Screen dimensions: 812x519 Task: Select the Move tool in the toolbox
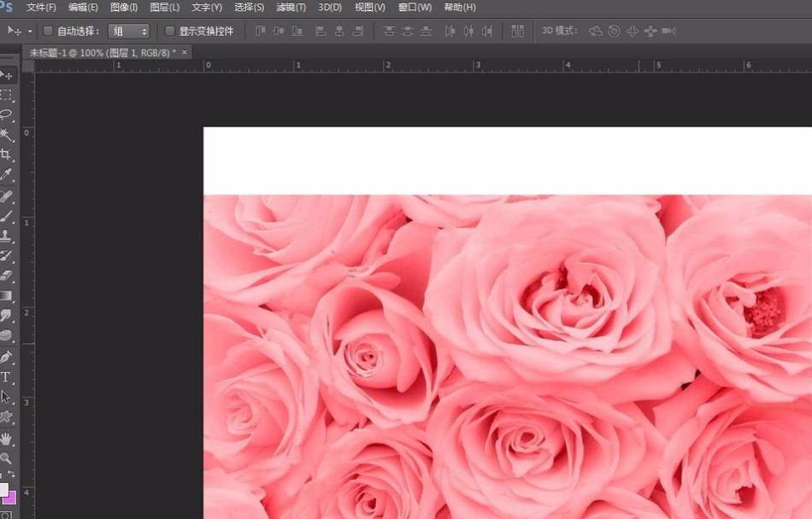pyautogui.click(x=7, y=75)
